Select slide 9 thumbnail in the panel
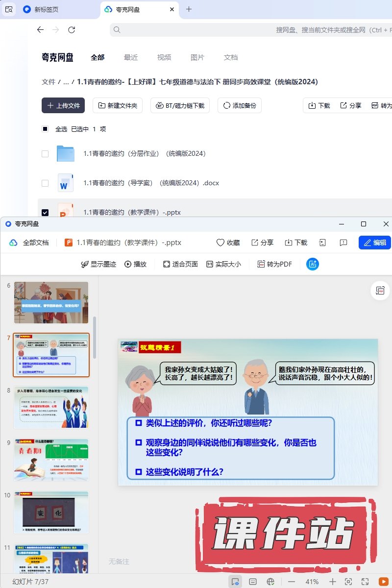Screen dimensions: 392x588 click(51, 460)
